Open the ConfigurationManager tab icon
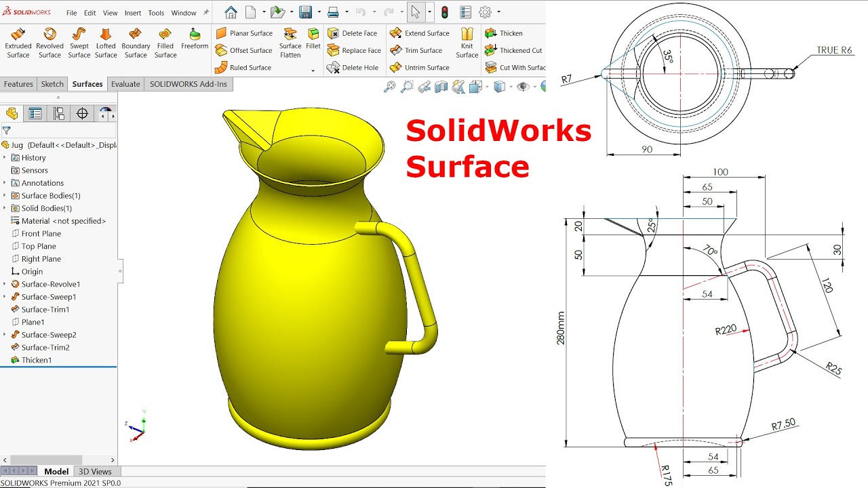The image size is (868, 488). (x=59, y=113)
